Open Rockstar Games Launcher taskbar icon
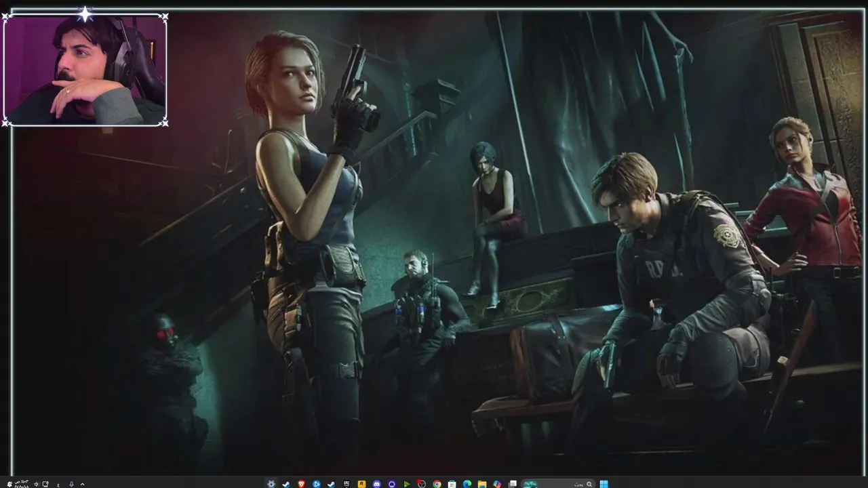Screen dimensions: 868x488 coord(361,484)
